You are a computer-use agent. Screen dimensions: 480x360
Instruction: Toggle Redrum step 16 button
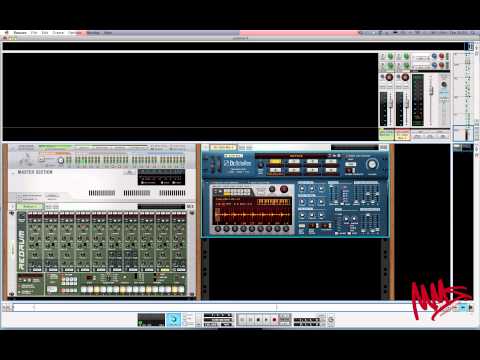coord(181,290)
